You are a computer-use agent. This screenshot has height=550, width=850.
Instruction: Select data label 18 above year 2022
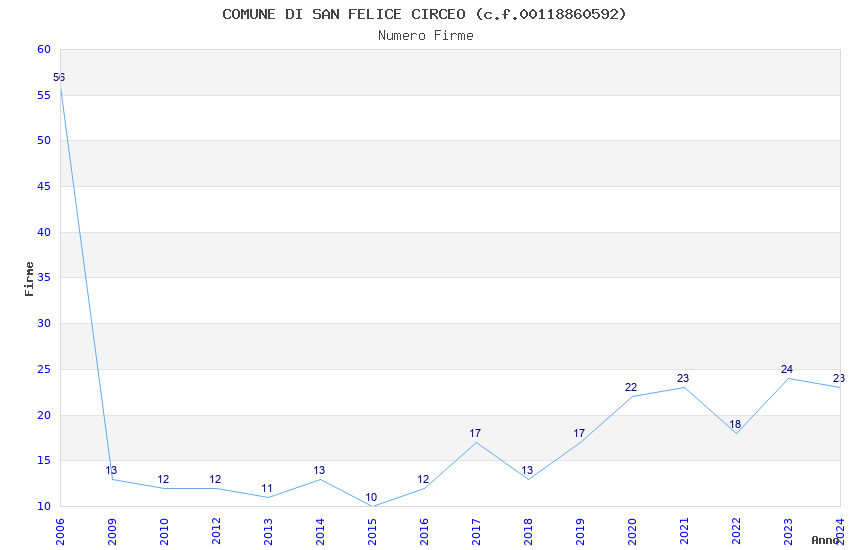(735, 424)
